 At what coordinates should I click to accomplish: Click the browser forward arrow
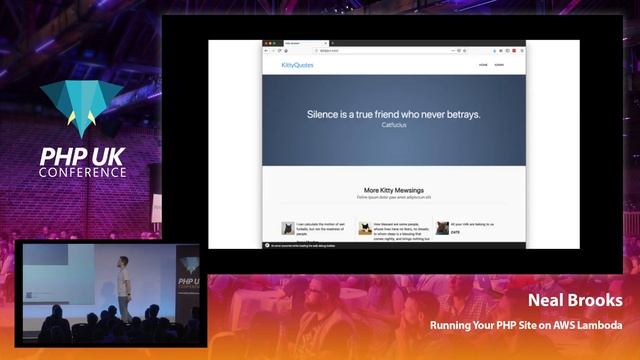pos(273,51)
